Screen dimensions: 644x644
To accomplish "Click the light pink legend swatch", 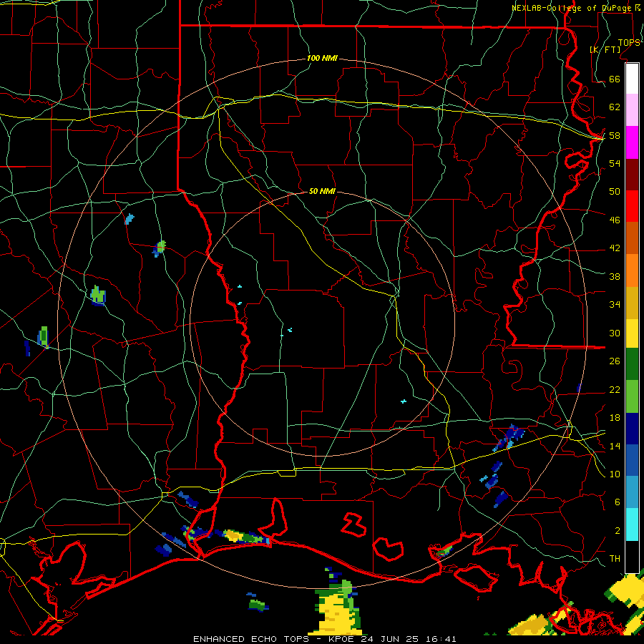I will [x=632, y=110].
